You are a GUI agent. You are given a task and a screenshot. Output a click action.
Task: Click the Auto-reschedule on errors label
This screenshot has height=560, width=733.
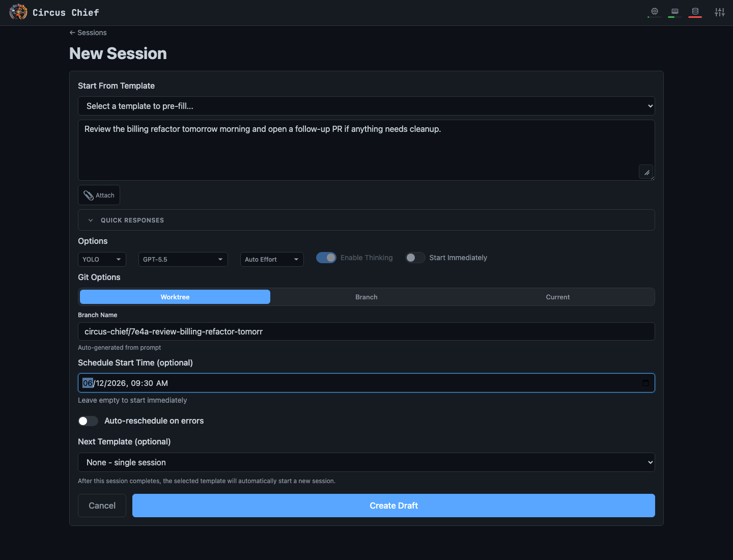tap(154, 421)
